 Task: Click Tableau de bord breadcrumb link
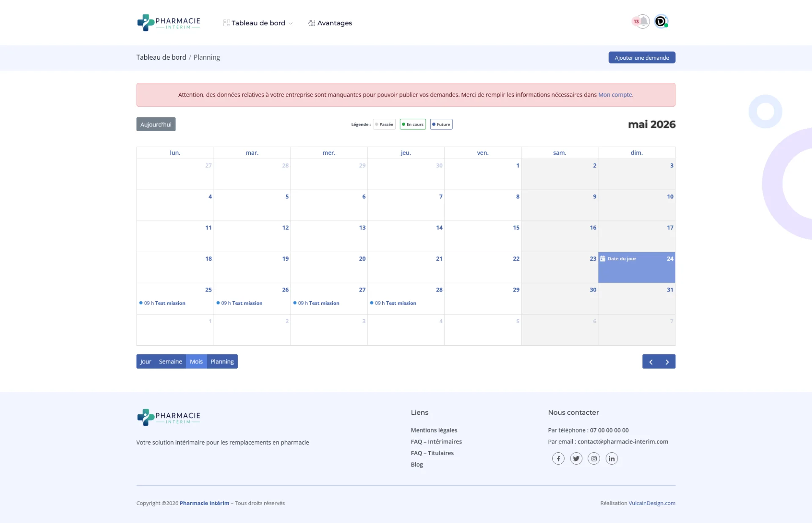click(x=161, y=57)
